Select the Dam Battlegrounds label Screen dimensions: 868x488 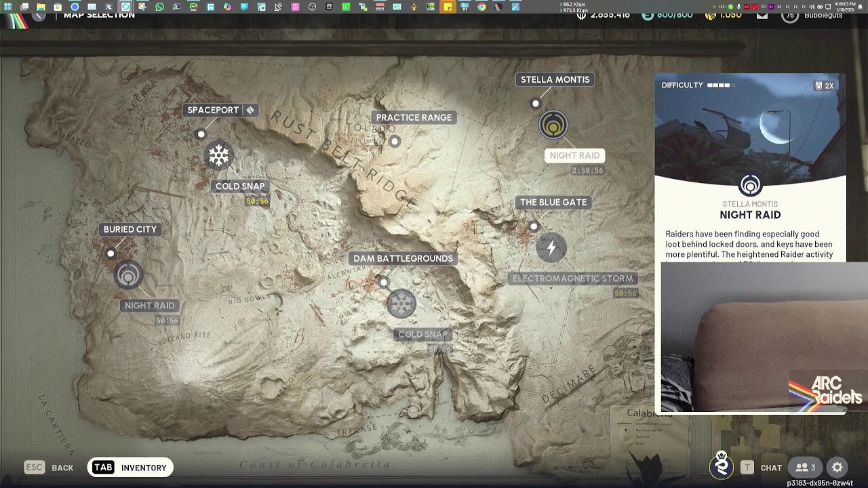403,258
